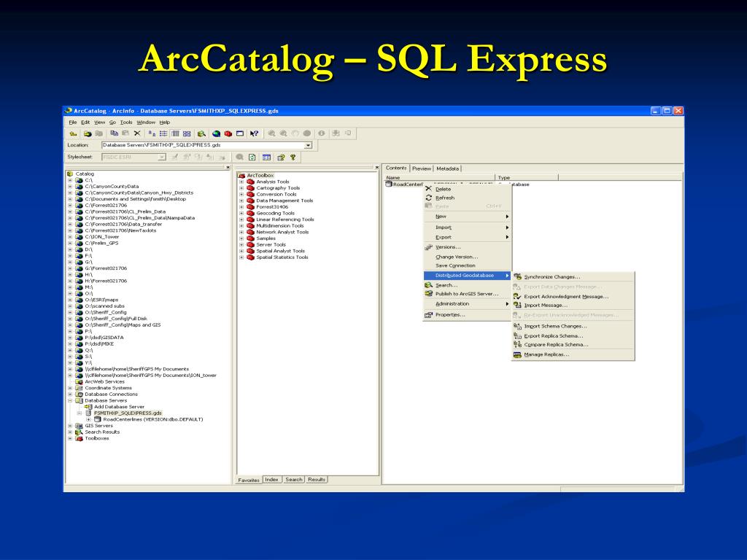The width and height of the screenshot is (747, 560).
Task: Click the Type column header
Action: point(527,178)
